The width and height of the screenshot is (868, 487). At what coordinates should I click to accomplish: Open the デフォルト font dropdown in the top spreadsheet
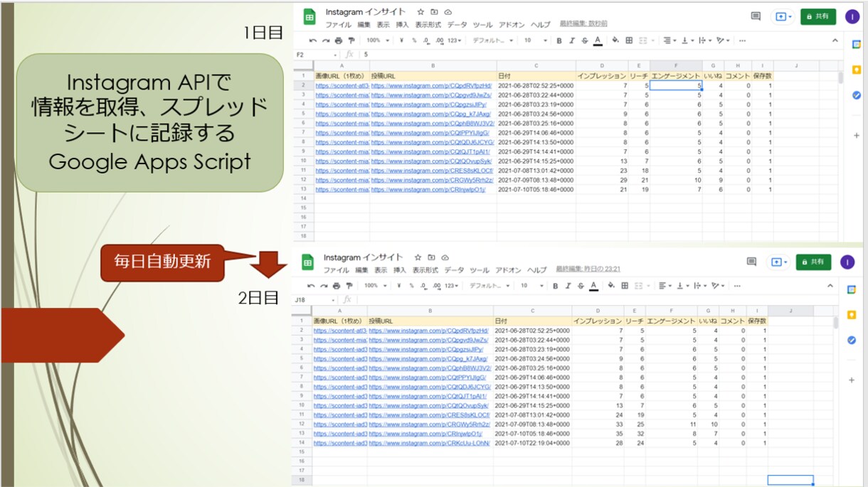[x=493, y=41]
